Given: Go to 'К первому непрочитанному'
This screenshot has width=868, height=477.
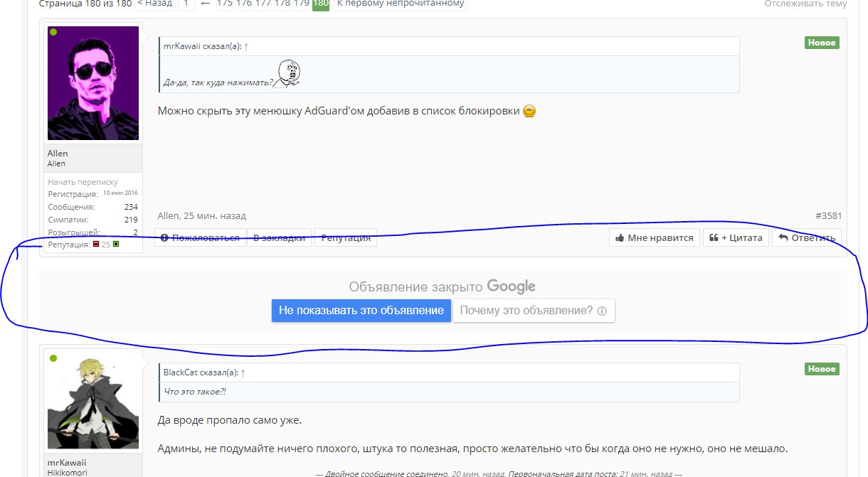Looking at the screenshot, I should click(x=400, y=4).
